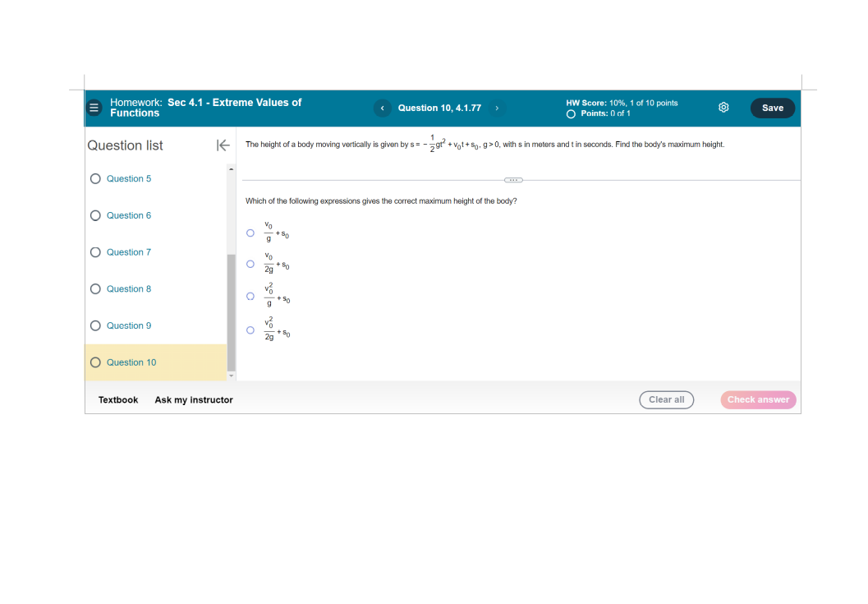Select answer v0 squared over 2g

(x=250, y=330)
